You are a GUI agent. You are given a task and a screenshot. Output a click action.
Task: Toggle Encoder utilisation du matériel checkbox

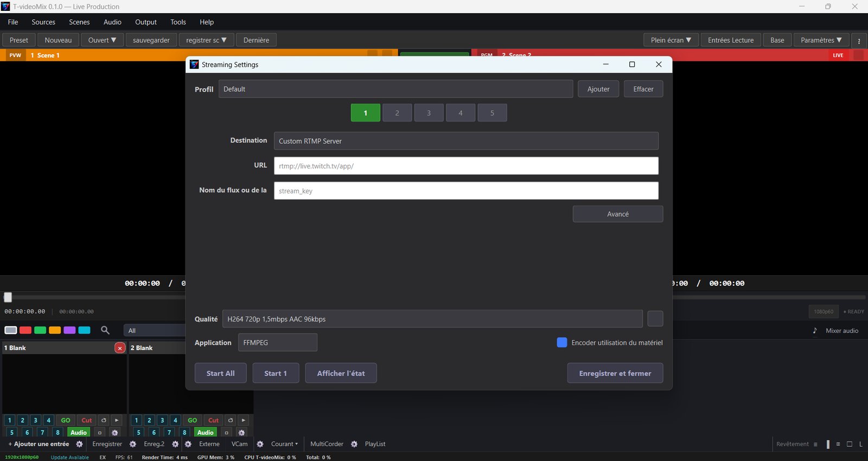coord(562,343)
